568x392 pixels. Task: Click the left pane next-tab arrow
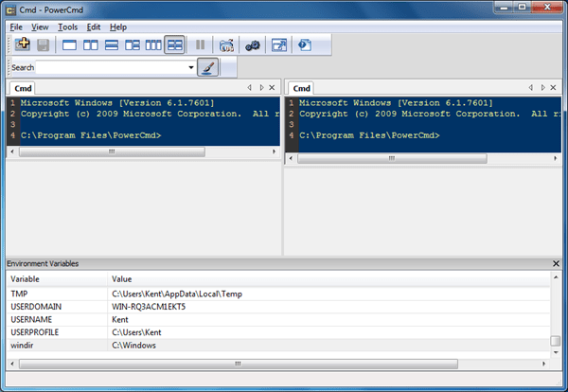(261, 88)
